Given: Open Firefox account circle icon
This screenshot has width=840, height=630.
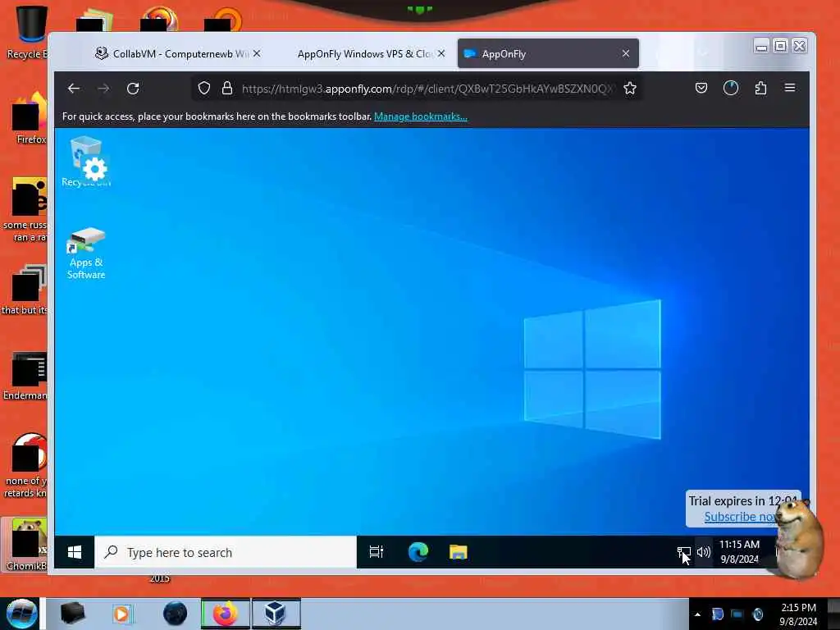Looking at the screenshot, I should 731,88.
